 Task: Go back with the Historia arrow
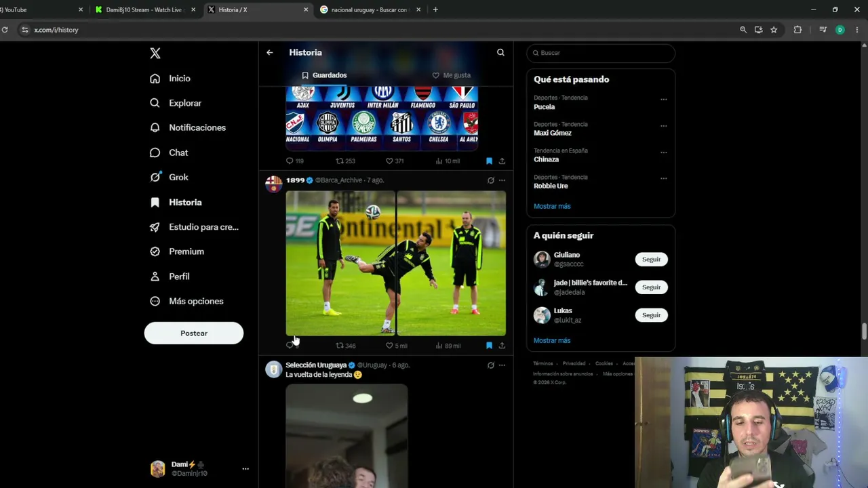(x=270, y=52)
